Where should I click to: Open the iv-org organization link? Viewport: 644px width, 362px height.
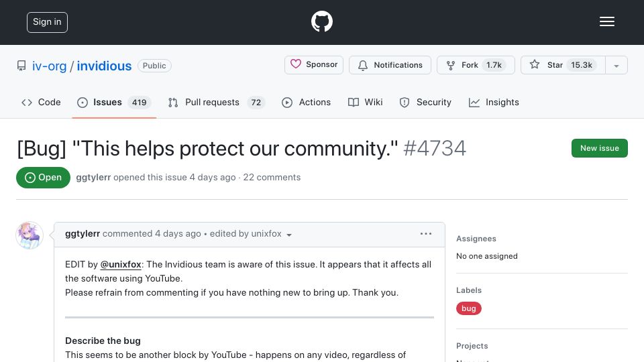(49, 66)
